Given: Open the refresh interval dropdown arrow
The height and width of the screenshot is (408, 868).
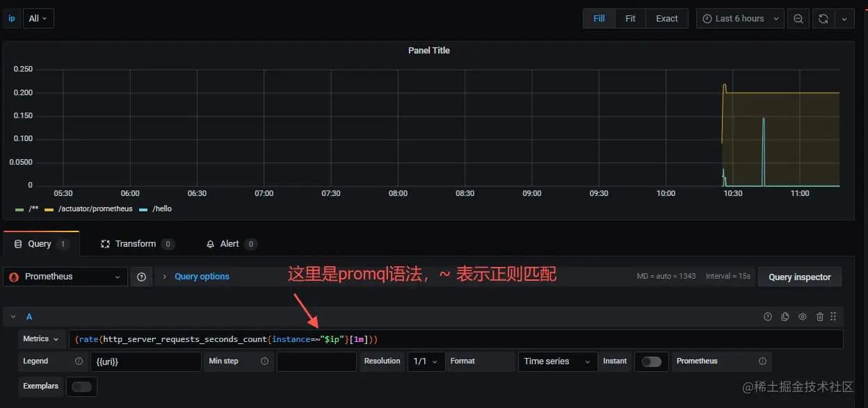Looking at the screenshot, I should pos(844,19).
